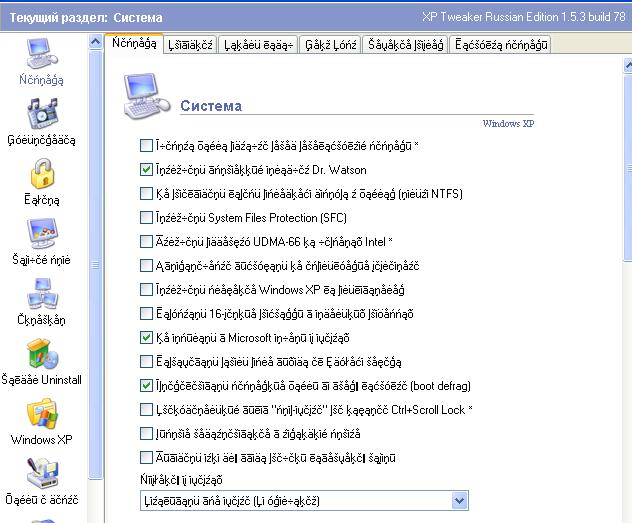The image size is (632, 523).
Task: Open the Uninstall section box icon
Action: tap(42, 354)
